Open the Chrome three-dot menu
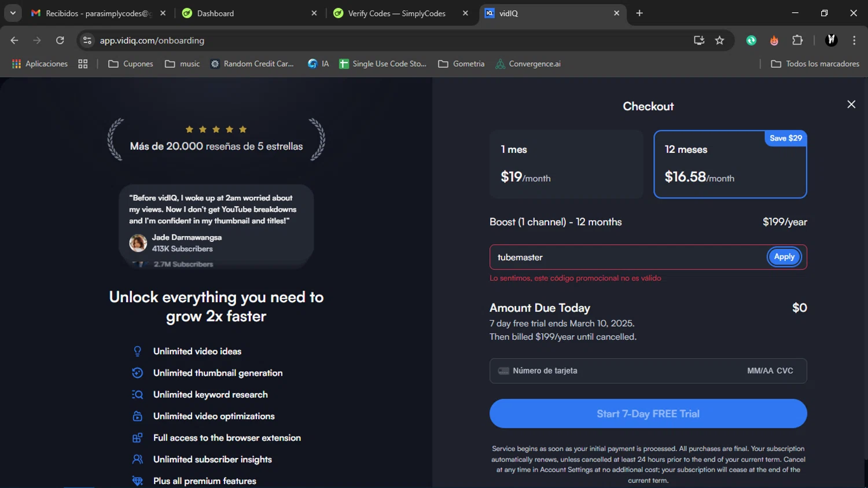Screen dimensions: 868x488 (x=854, y=41)
